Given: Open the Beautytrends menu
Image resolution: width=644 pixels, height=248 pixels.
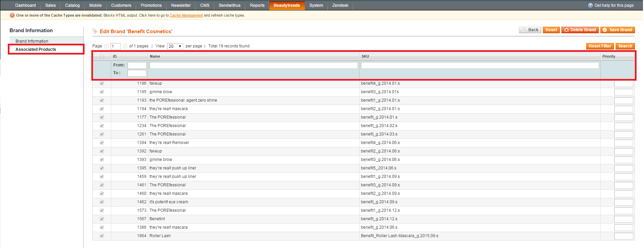Looking at the screenshot, I should point(287,5).
